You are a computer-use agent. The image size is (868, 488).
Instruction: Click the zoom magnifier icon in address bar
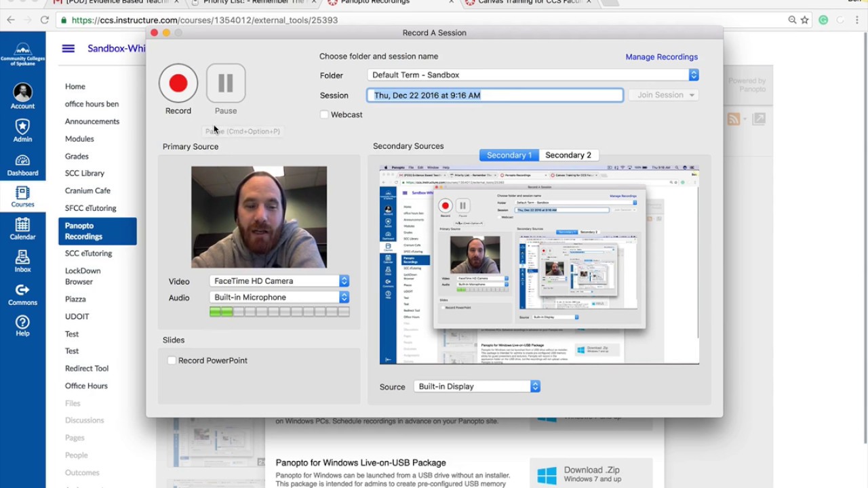coord(792,20)
